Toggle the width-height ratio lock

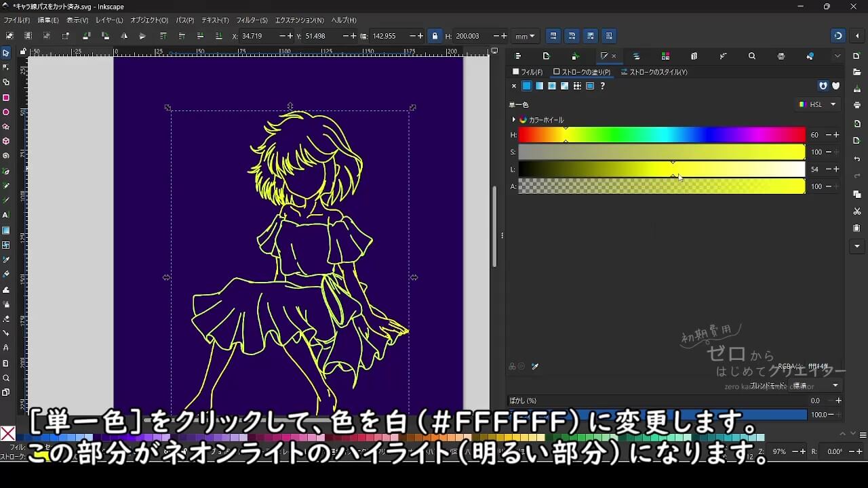pos(435,36)
